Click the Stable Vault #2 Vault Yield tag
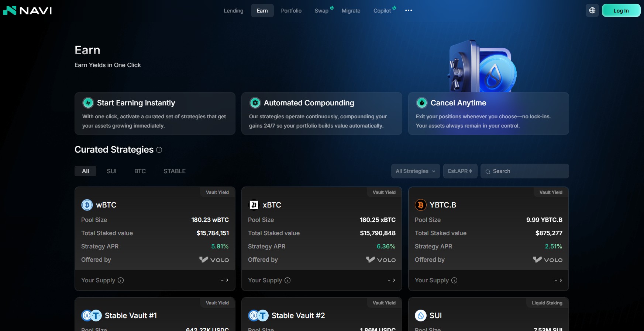 (x=384, y=303)
